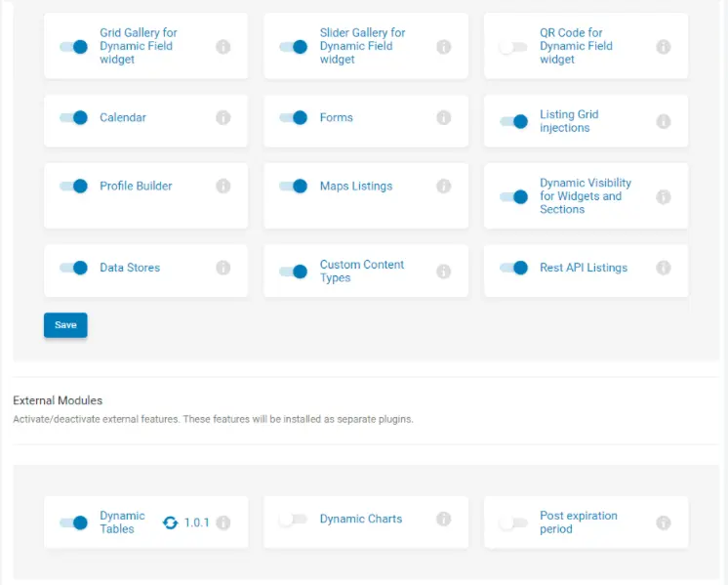Disable Slider Gallery for Dynamic Field toggle
The image size is (728, 585).
point(294,47)
